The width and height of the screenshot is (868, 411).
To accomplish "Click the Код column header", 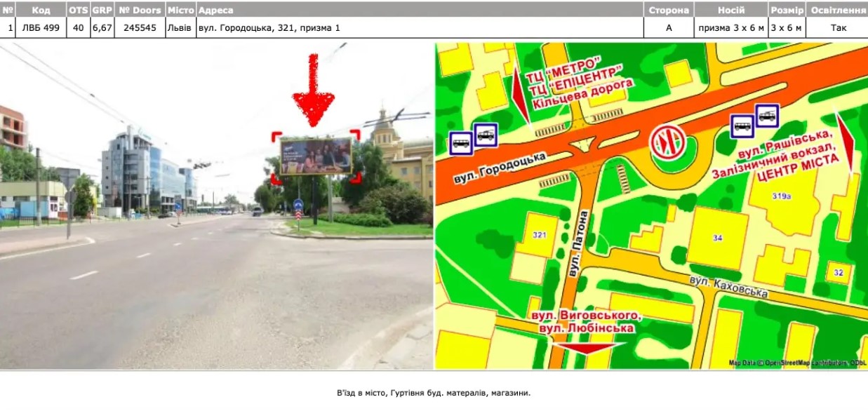I will coord(41,11).
